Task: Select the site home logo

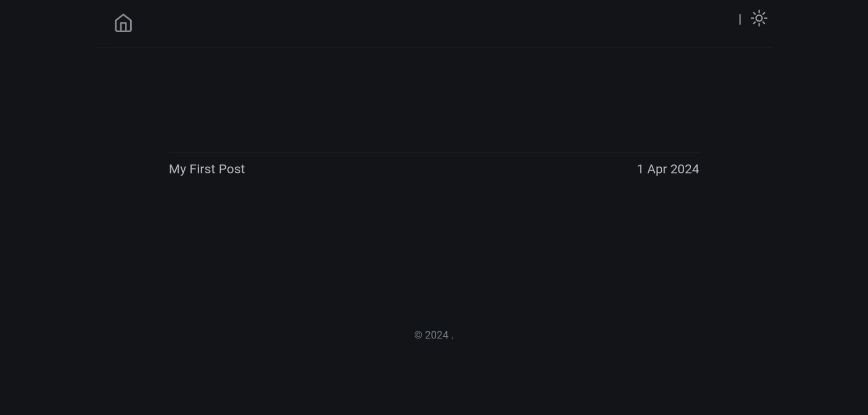Action: 123,23
